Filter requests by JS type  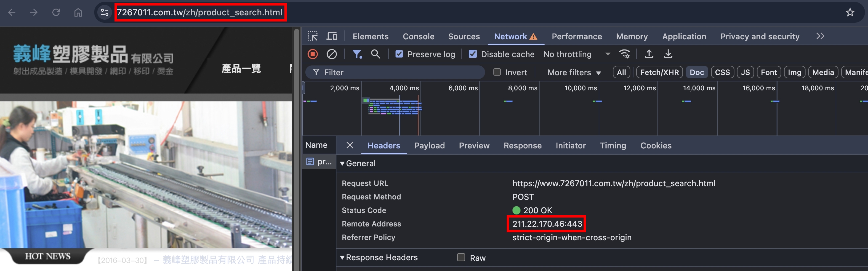(745, 72)
